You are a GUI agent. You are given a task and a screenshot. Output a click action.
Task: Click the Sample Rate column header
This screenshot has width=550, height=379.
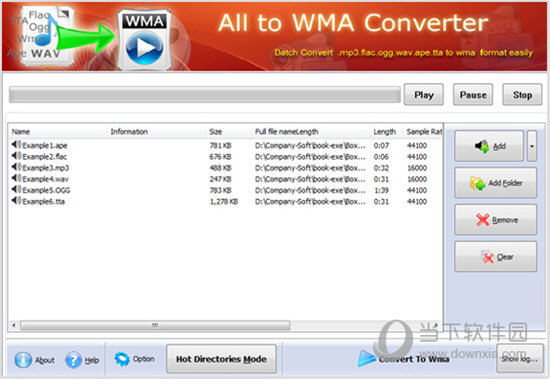coord(424,132)
